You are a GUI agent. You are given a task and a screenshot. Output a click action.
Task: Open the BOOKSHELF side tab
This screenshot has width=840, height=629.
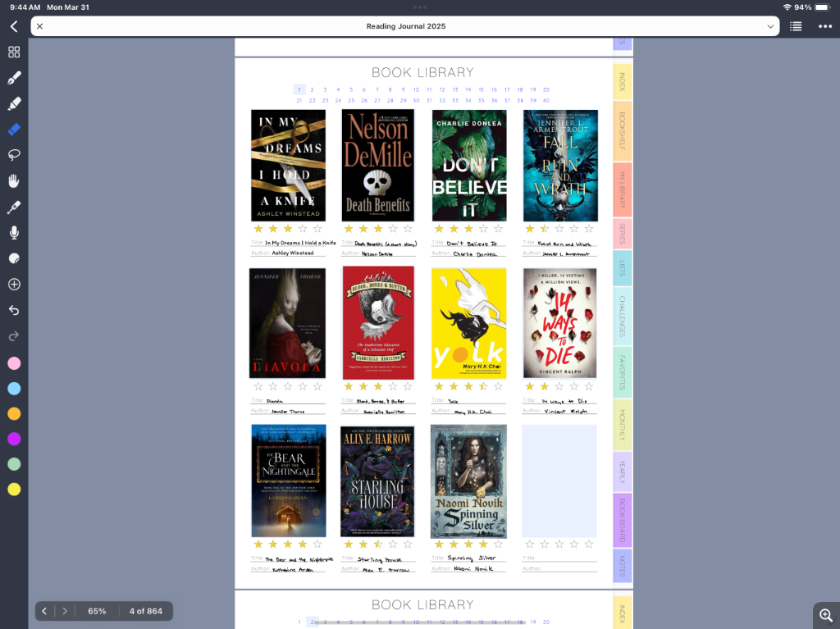click(x=622, y=130)
